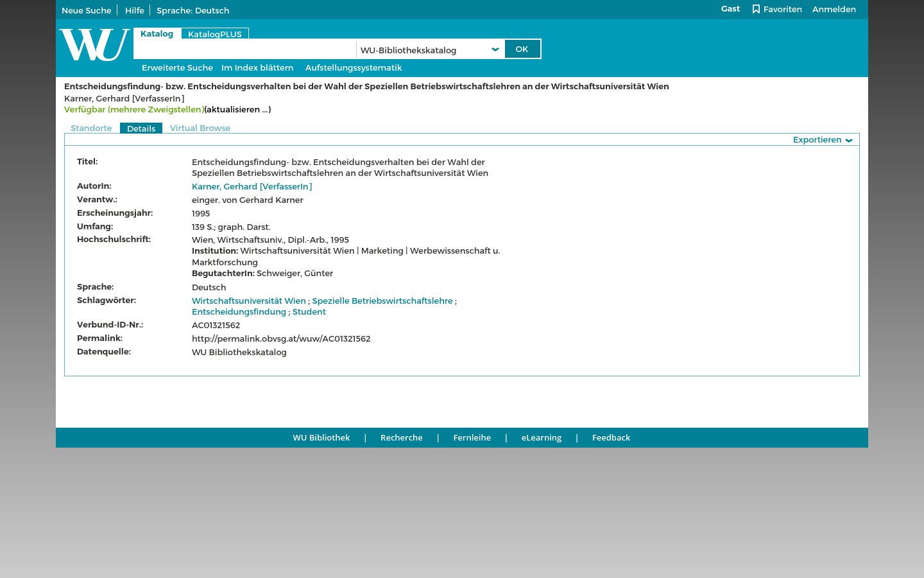924x578 pixels.
Task: Click the Verfügbar (mehrere Zweigstellen) status
Action: 134,110
